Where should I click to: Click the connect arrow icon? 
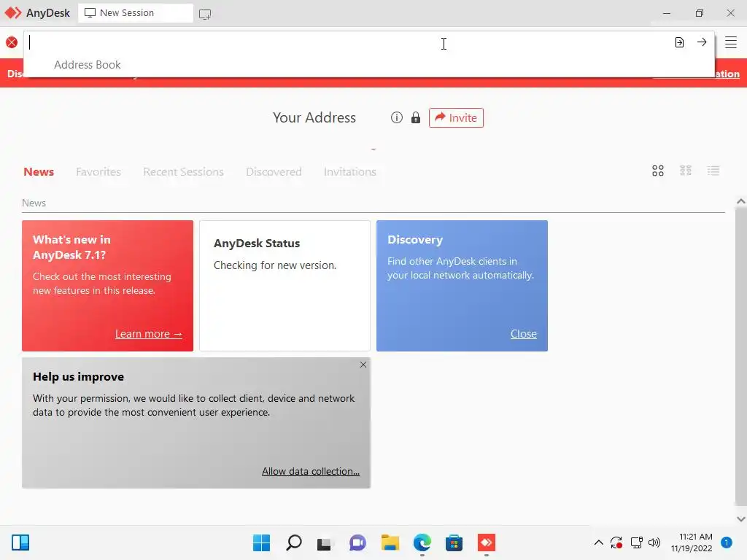702,42
